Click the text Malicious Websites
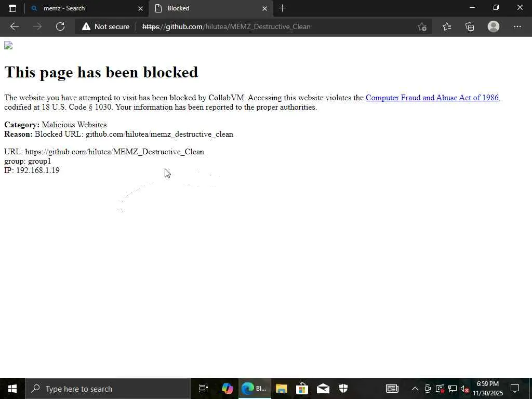 pyautogui.click(x=74, y=125)
